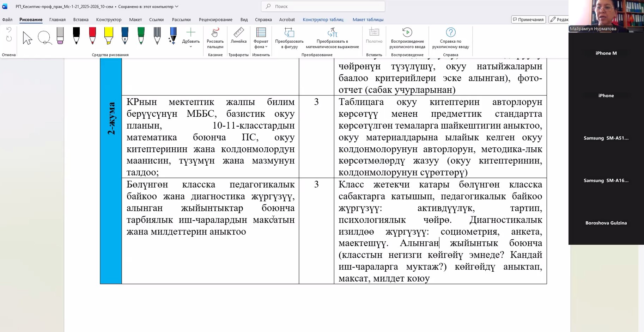Expand the save location dropdown in title
The image size is (644, 332).
[x=177, y=7]
